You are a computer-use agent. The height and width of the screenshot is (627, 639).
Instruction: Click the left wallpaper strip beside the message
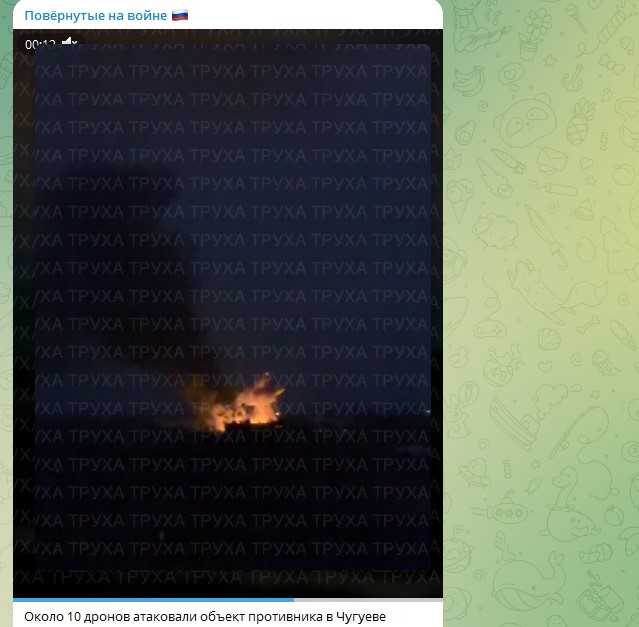pos(6,313)
